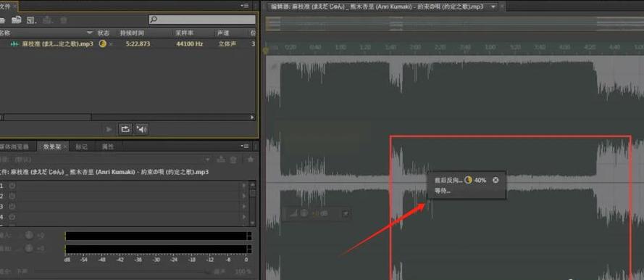Viewport: 644px width, 280px height.
Task: Switch to the 属性 tab
Action: coord(108,147)
